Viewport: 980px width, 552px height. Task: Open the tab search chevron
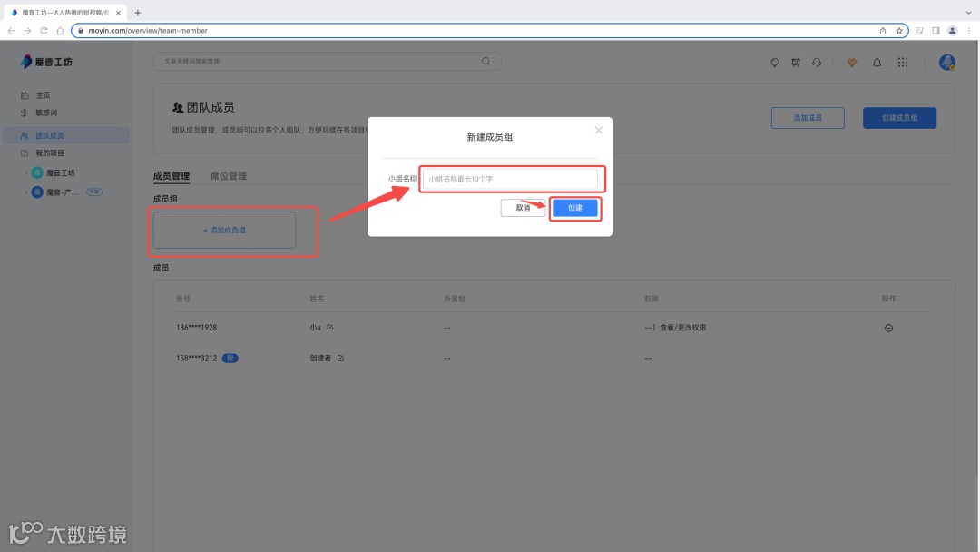pos(968,13)
